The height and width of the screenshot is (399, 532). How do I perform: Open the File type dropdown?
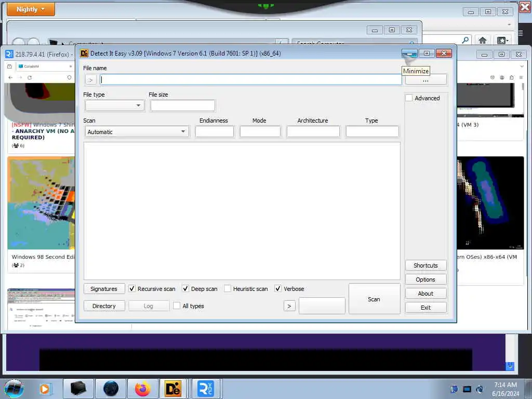tap(115, 105)
